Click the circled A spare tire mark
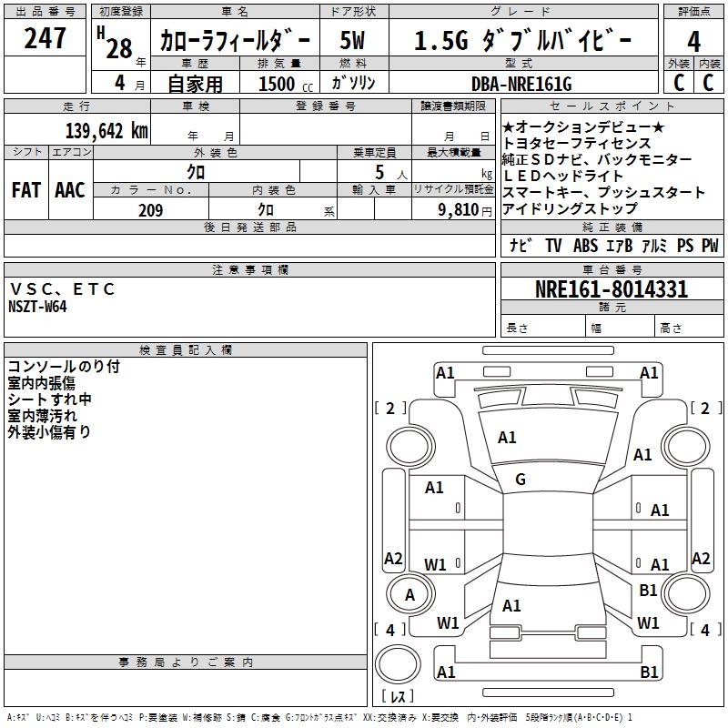This screenshot has width=728, height=728. coord(410,594)
